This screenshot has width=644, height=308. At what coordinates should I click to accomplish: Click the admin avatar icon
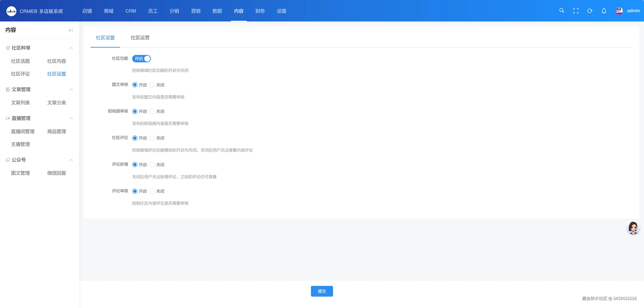point(619,11)
